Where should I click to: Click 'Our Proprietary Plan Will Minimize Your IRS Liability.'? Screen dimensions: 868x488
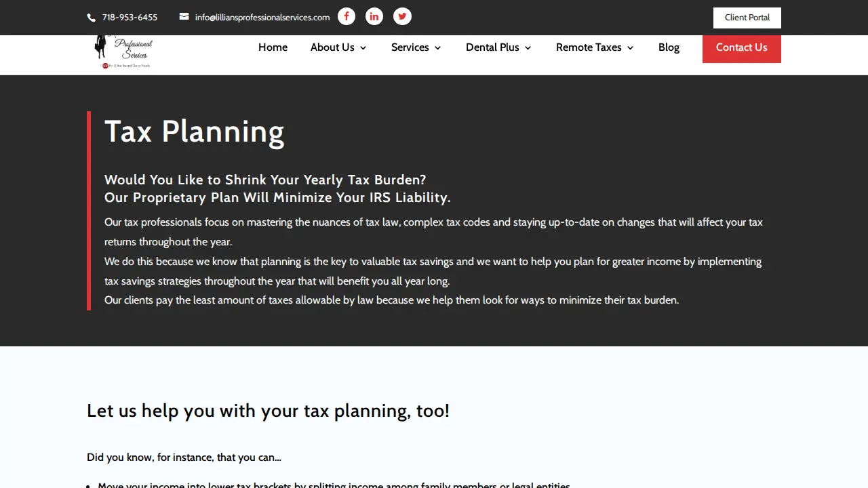point(277,197)
